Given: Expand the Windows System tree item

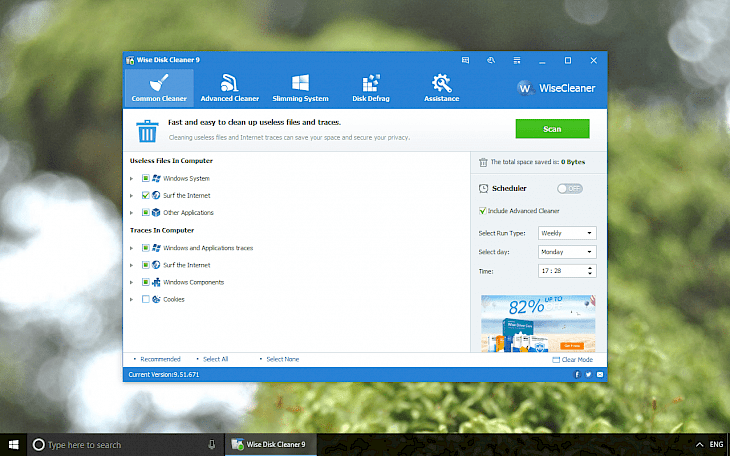Looking at the screenshot, I should [131, 178].
